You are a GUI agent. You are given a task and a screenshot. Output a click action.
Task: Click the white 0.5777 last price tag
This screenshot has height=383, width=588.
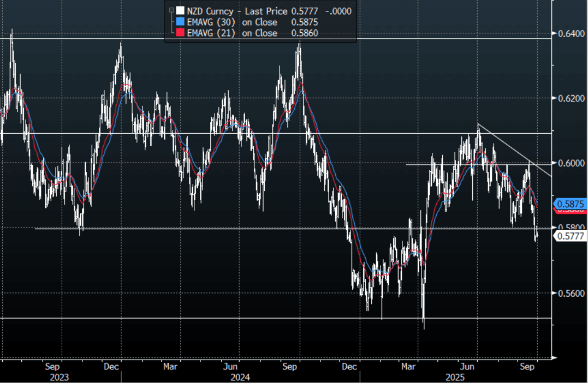(570, 236)
